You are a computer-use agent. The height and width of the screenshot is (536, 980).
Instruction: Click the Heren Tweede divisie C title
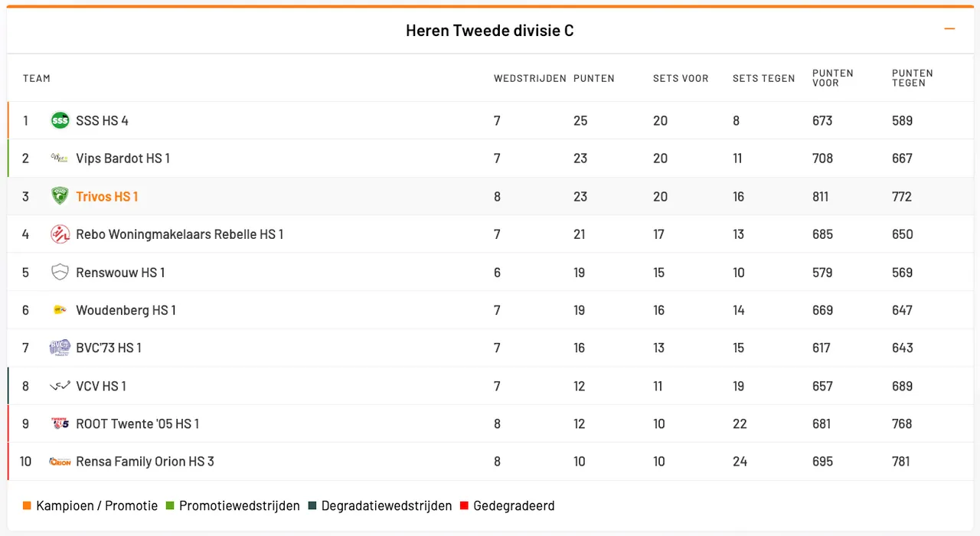[x=489, y=31]
